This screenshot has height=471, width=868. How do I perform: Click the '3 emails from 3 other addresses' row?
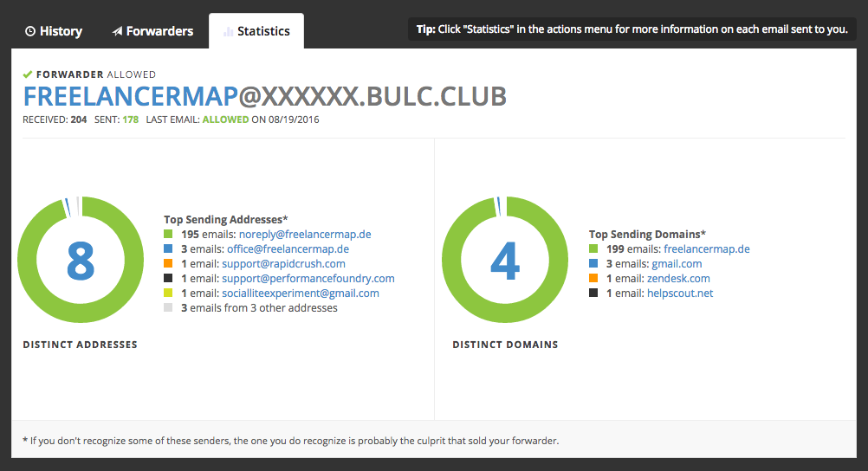point(250,307)
